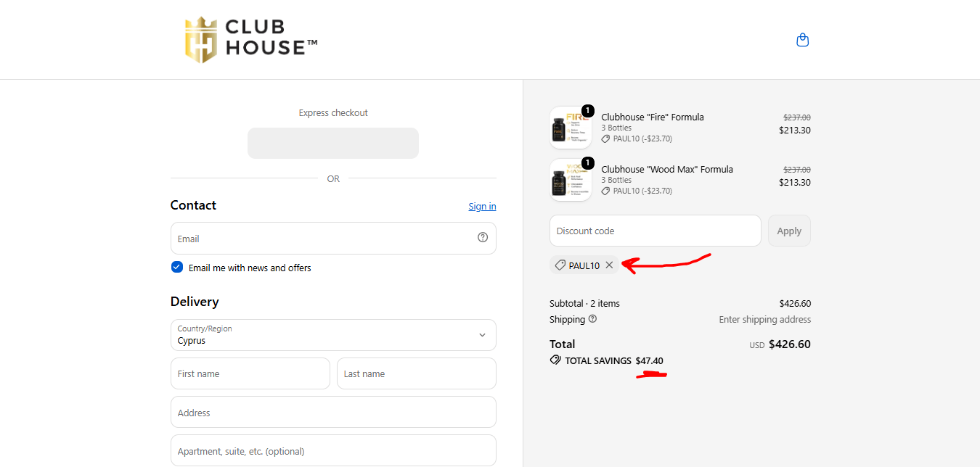
Task: Click the Express checkout label
Action: pyautogui.click(x=333, y=112)
